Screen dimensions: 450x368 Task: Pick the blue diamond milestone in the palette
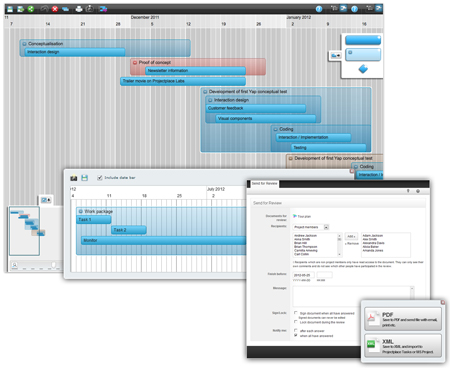click(363, 69)
